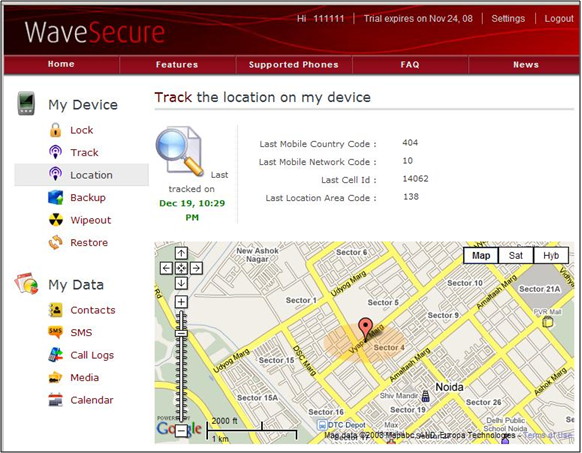
Task: Click the New Ashok Nagar map label
Action: click(257, 255)
